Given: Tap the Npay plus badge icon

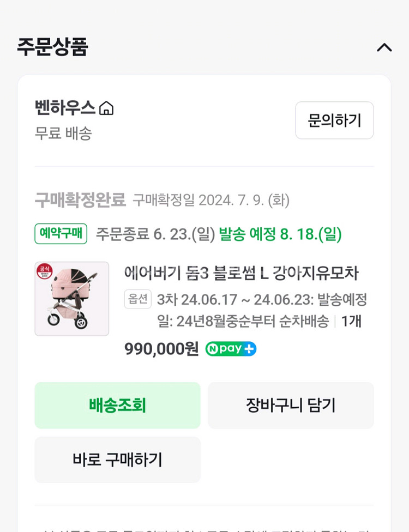Looking at the screenshot, I should tap(231, 349).
